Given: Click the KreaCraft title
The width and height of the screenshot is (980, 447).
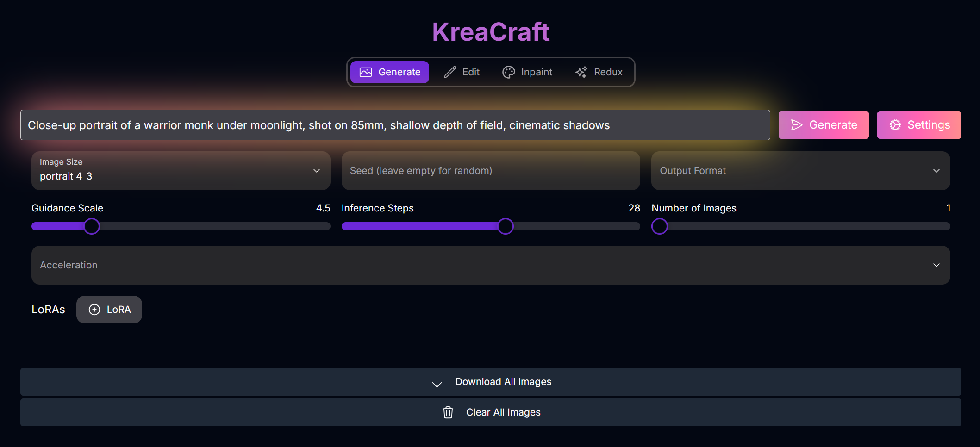Looking at the screenshot, I should 491,32.
